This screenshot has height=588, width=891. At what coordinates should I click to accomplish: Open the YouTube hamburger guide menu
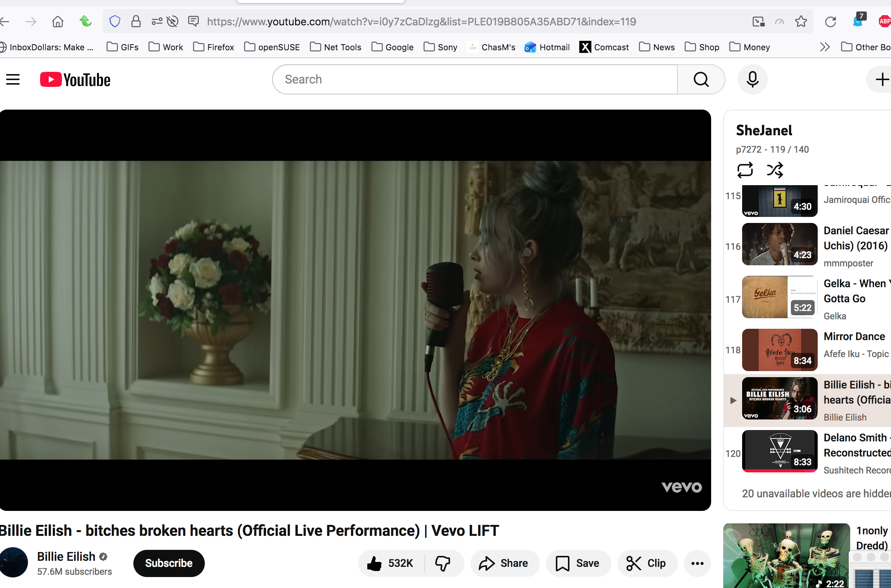pyautogui.click(x=13, y=79)
